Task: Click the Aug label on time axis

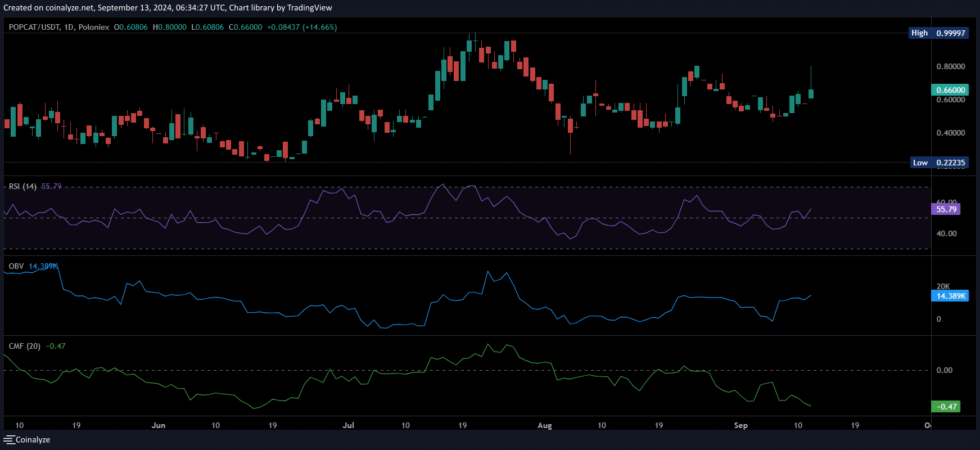Action: pos(545,425)
